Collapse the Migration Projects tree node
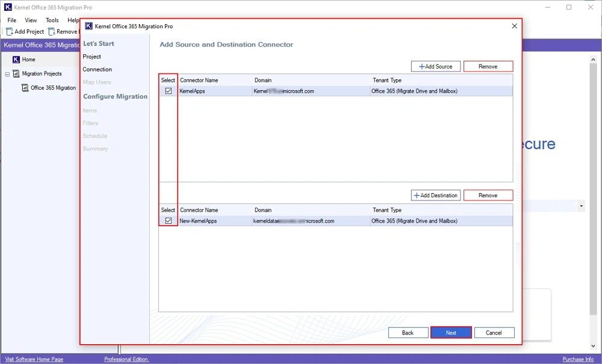This screenshot has height=364, width=602. [x=7, y=74]
